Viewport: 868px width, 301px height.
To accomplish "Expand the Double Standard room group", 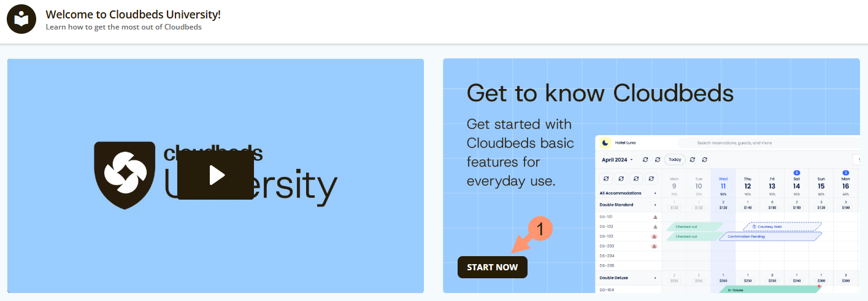I will [655, 205].
